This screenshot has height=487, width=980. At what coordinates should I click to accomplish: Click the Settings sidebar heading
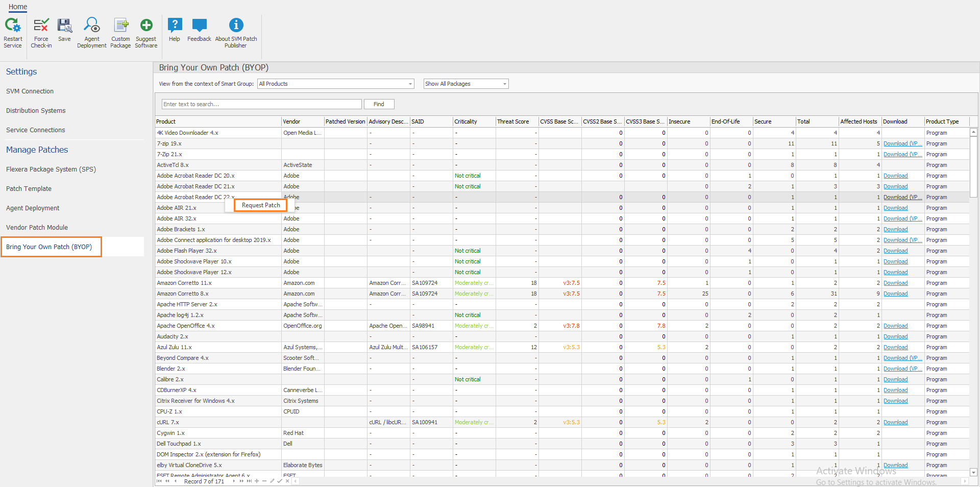point(21,71)
